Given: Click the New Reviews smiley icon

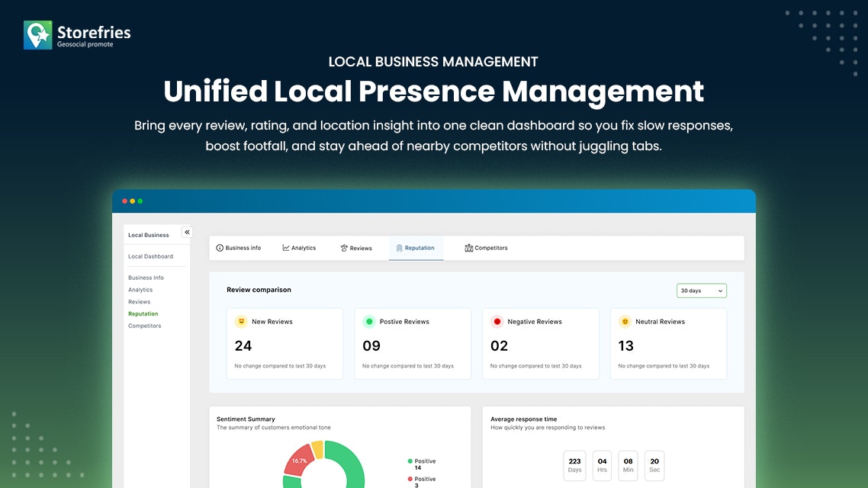Looking at the screenshot, I should (241, 322).
